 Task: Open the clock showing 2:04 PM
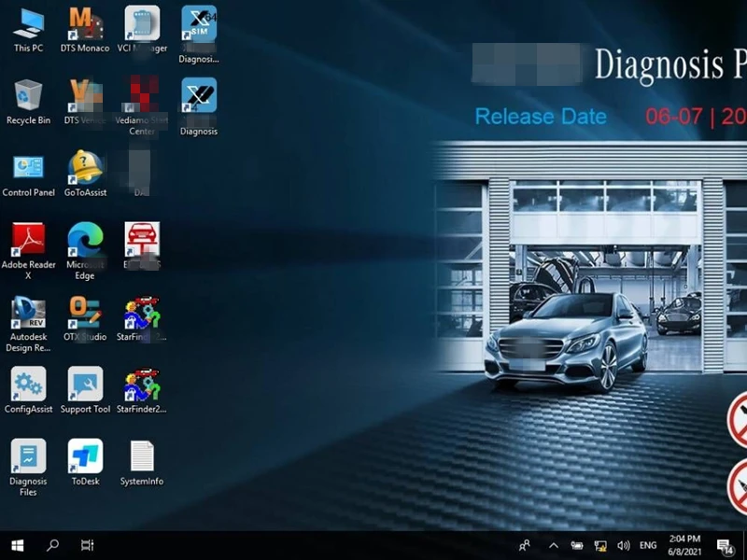click(x=684, y=545)
